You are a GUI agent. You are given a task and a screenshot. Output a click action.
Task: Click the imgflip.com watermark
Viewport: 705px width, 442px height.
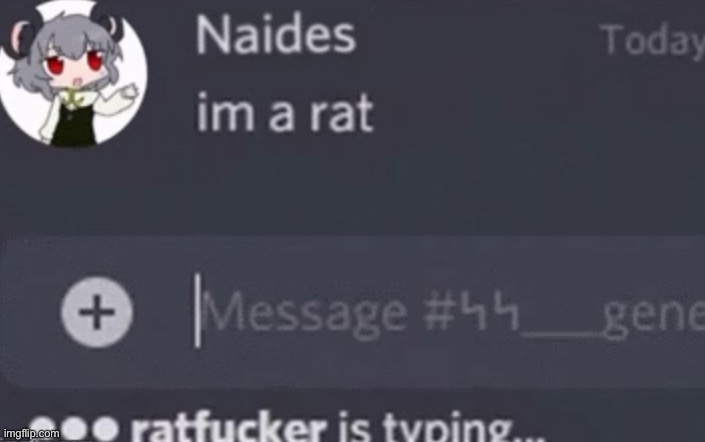31,433
